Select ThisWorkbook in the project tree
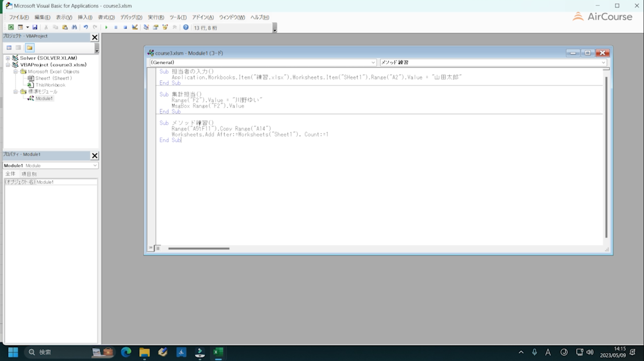This screenshot has height=361, width=644. (x=50, y=85)
